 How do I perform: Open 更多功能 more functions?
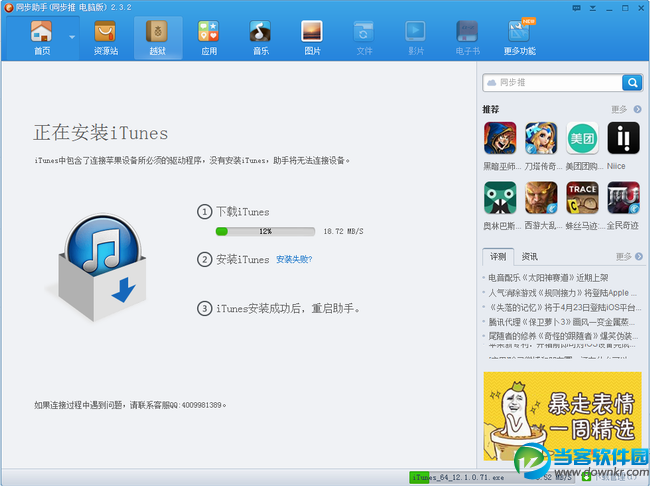(519, 38)
